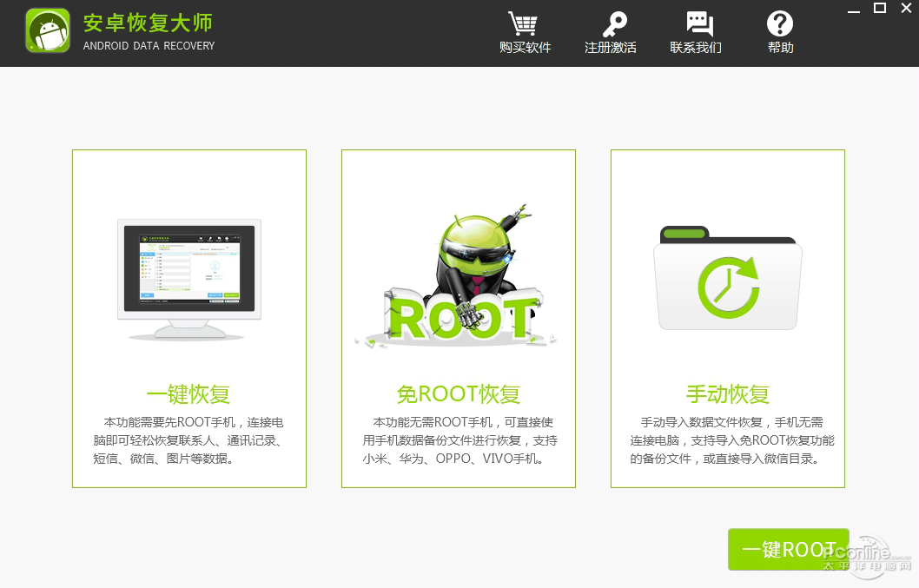Click the 注册激活 key icon

(614, 24)
